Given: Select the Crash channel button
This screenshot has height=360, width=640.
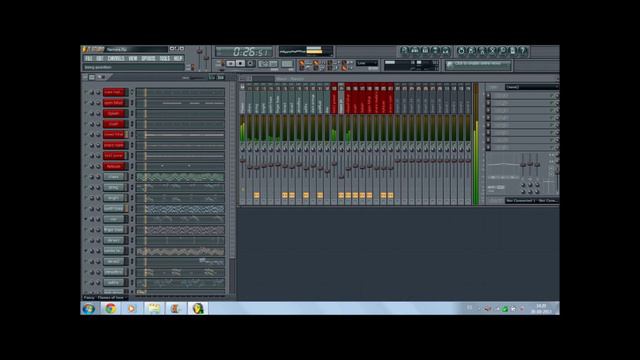Looking at the screenshot, I should coord(114,124).
